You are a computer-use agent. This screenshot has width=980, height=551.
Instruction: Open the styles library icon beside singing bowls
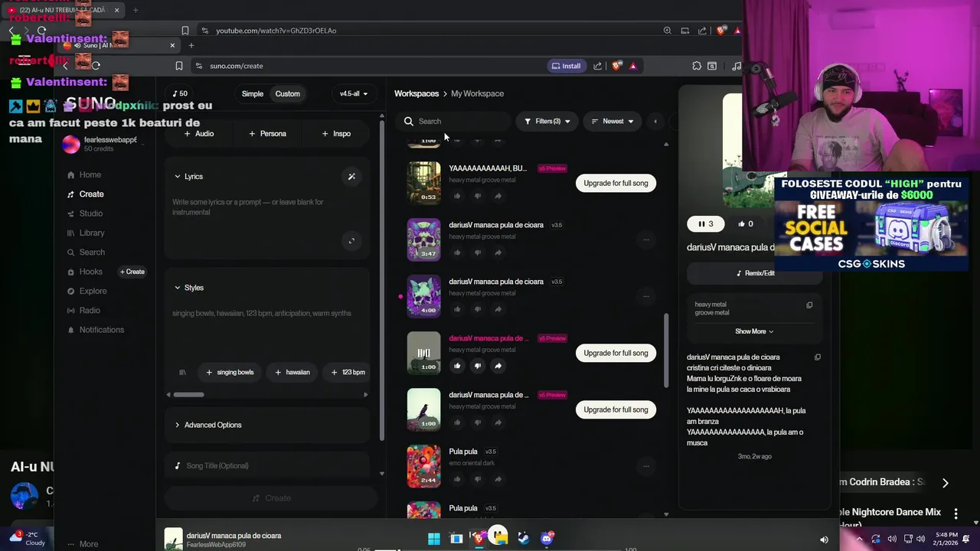tap(182, 373)
